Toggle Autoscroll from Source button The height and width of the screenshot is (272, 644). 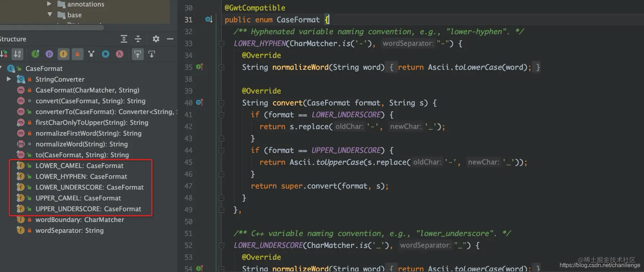pos(152,54)
